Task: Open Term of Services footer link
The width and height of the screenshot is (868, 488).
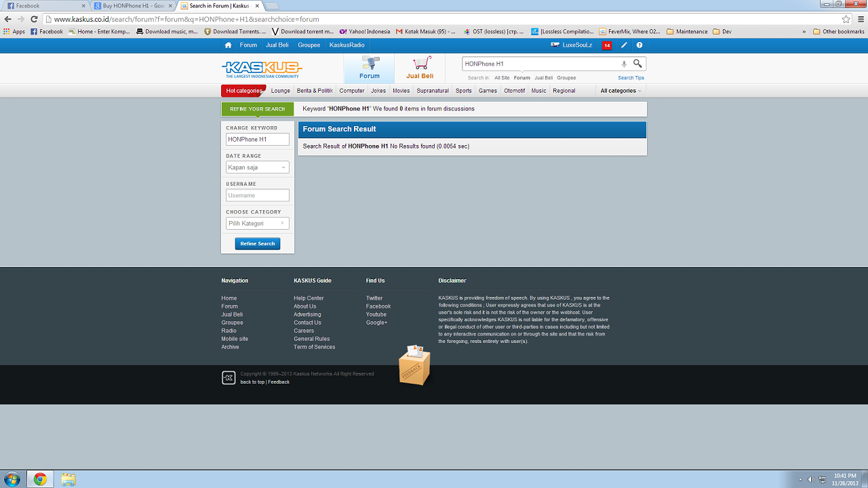Action: 315,347
